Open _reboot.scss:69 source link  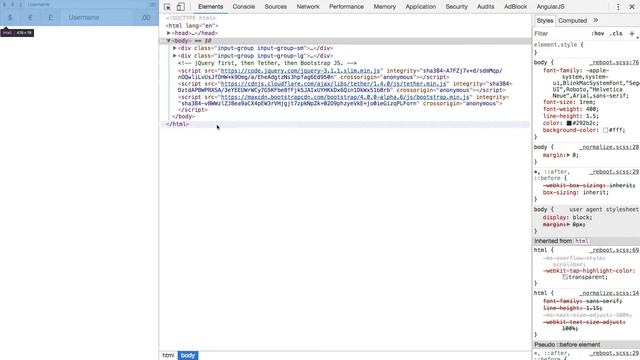pos(614,250)
